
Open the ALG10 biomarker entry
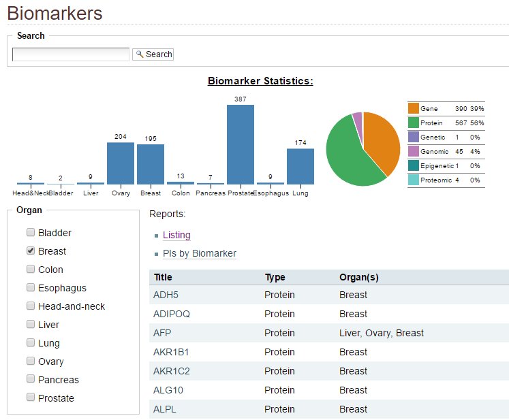pos(168,390)
